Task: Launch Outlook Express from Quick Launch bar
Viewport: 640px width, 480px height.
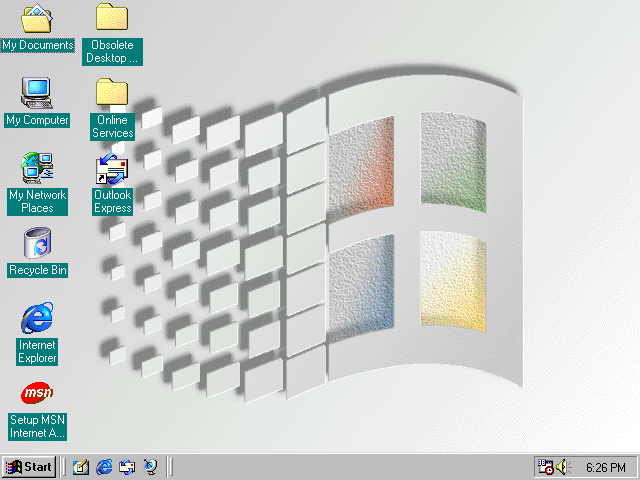Action: tap(127, 467)
